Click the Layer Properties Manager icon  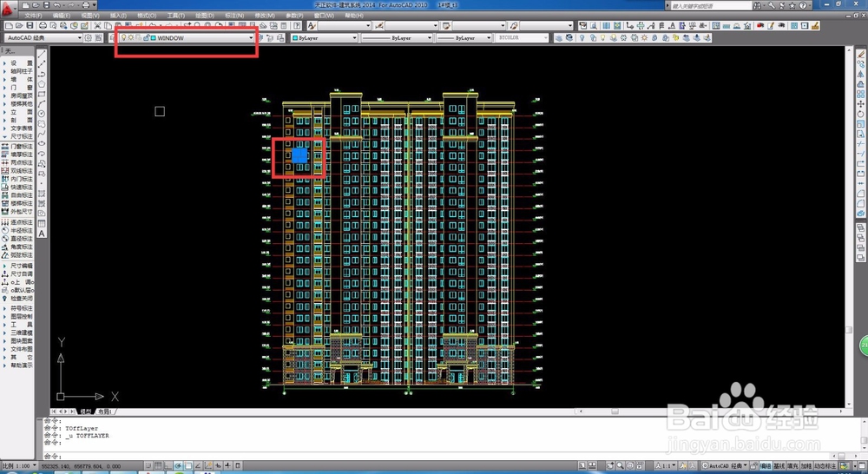112,37
